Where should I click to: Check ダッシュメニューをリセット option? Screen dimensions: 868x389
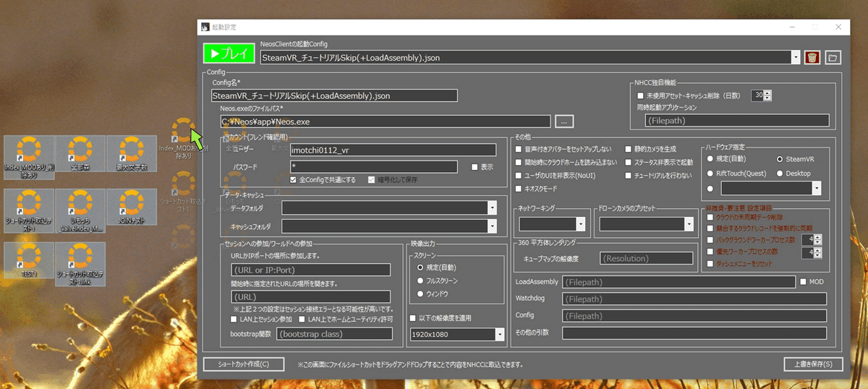pos(710,263)
